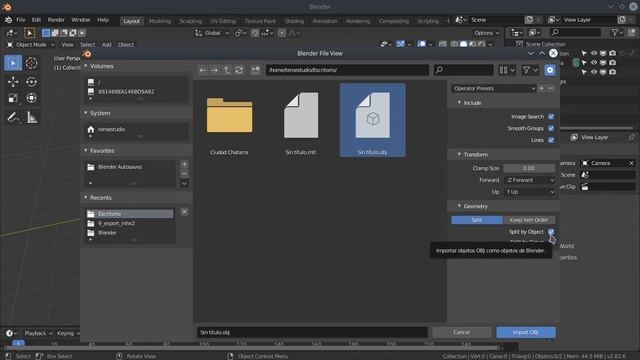640x360 pixels.
Task: Click the file path field
Action: click(x=347, y=70)
